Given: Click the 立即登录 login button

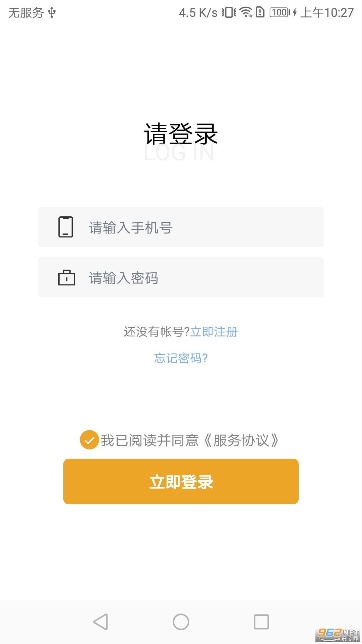Looking at the screenshot, I should click(x=181, y=481).
